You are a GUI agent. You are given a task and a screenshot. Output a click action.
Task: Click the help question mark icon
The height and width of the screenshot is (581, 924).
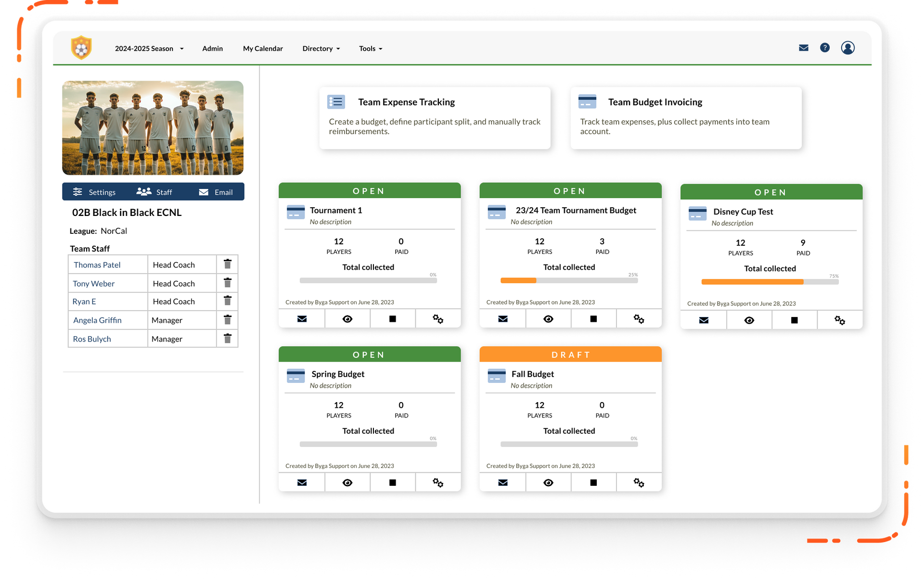pyautogui.click(x=825, y=48)
